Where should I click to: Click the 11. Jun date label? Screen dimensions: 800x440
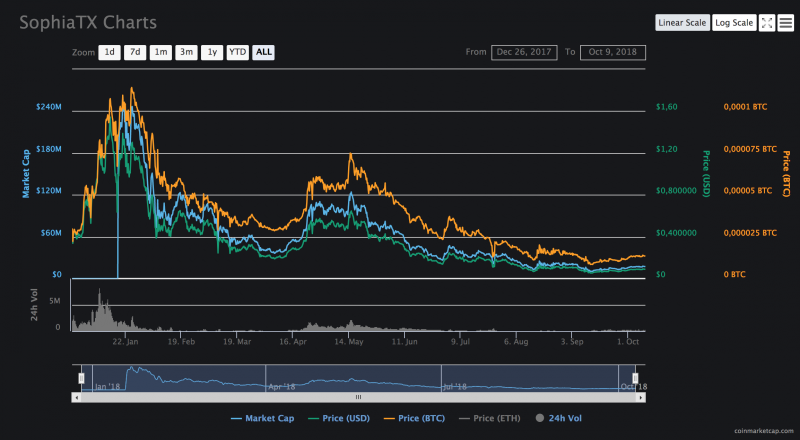[405, 341]
